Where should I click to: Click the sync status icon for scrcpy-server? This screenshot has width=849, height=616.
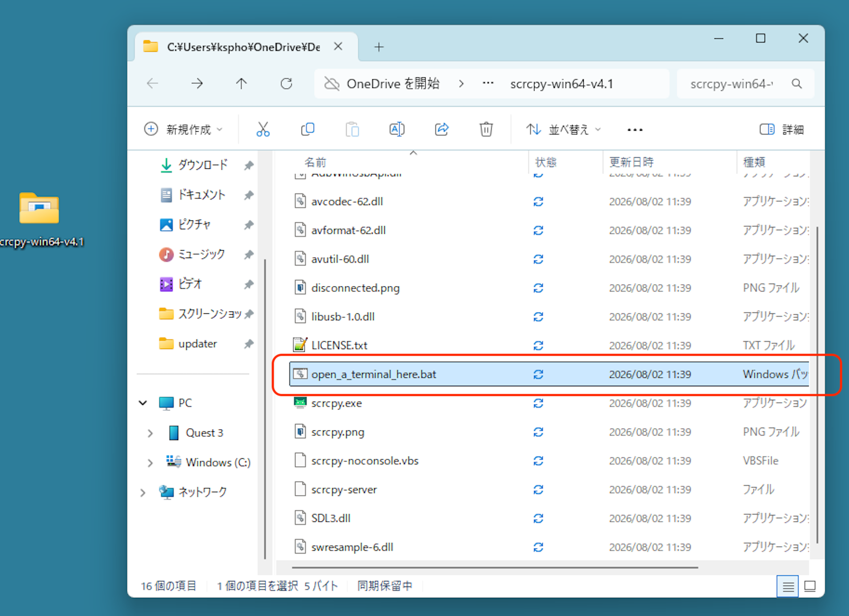pos(538,490)
